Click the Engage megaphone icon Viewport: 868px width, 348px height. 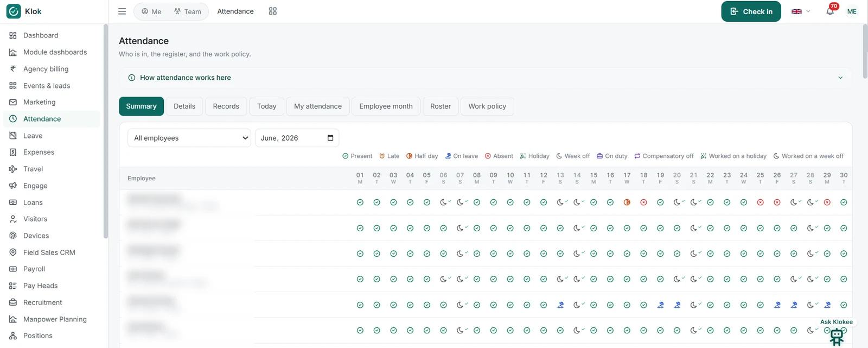13,186
